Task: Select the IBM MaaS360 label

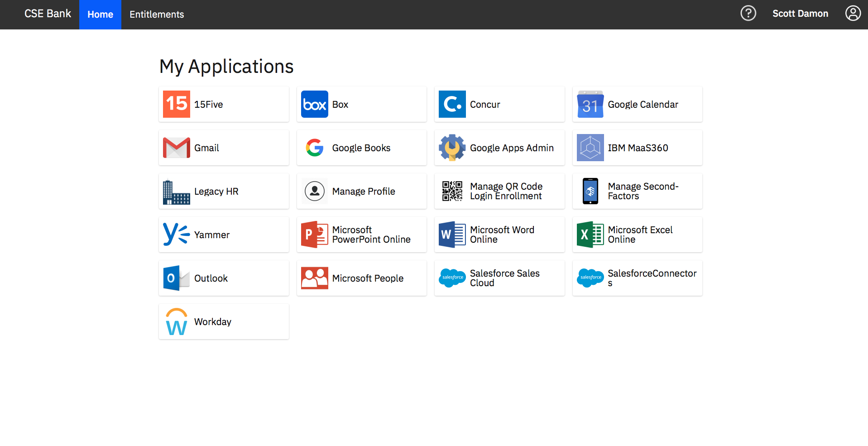Action: [x=638, y=148]
